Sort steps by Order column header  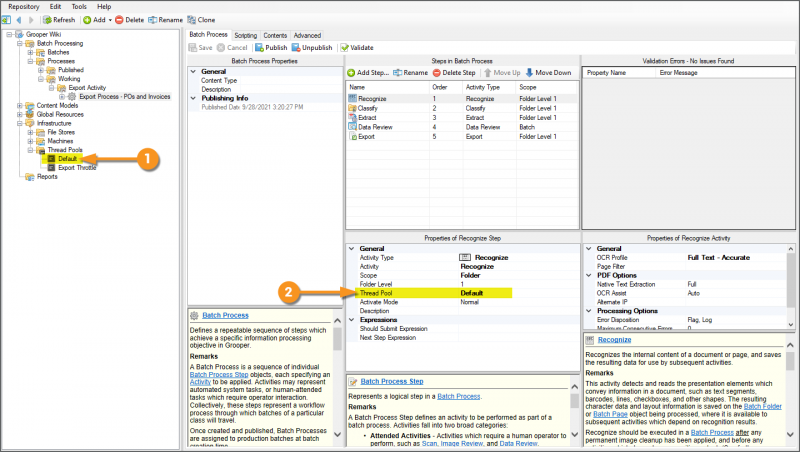(440, 87)
